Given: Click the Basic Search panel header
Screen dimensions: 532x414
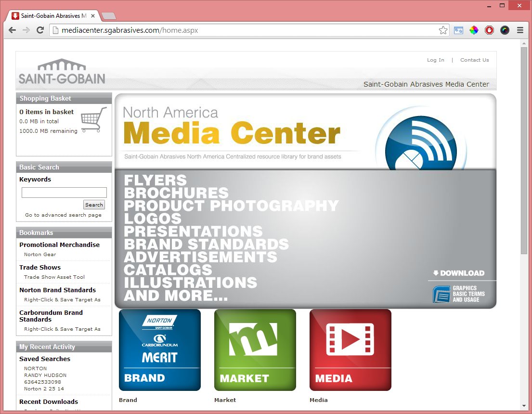Looking at the screenshot, I should [64, 167].
